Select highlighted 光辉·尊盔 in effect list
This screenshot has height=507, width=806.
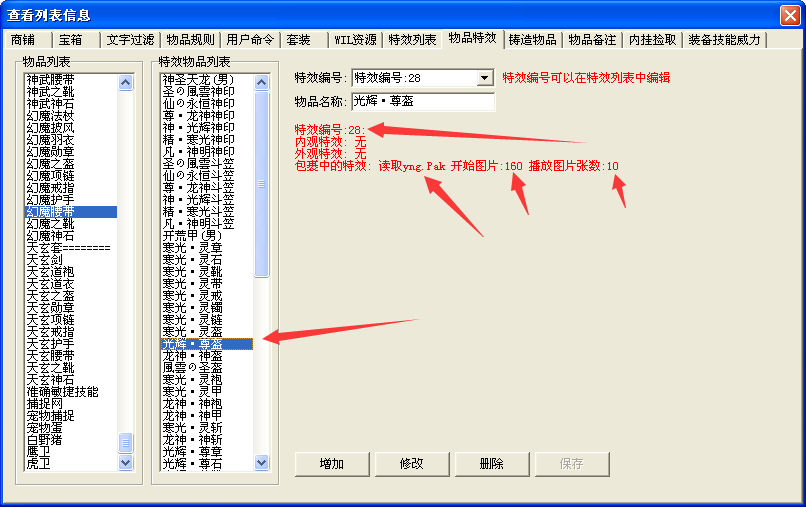click(207, 344)
